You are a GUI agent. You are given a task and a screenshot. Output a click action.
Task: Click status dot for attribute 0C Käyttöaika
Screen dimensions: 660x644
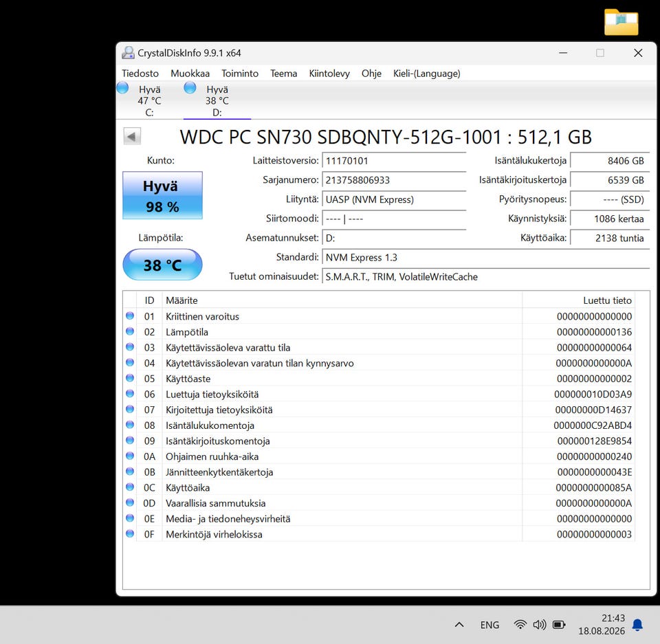tap(130, 487)
